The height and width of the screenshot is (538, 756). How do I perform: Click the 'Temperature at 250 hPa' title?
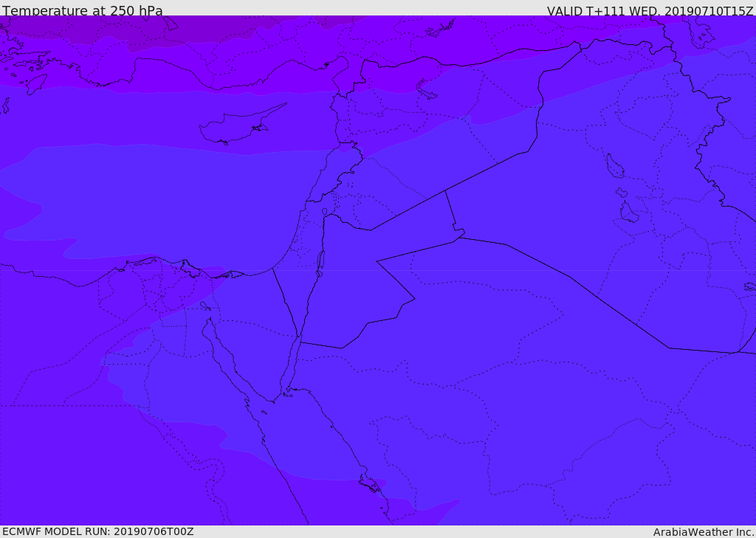click(x=83, y=10)
